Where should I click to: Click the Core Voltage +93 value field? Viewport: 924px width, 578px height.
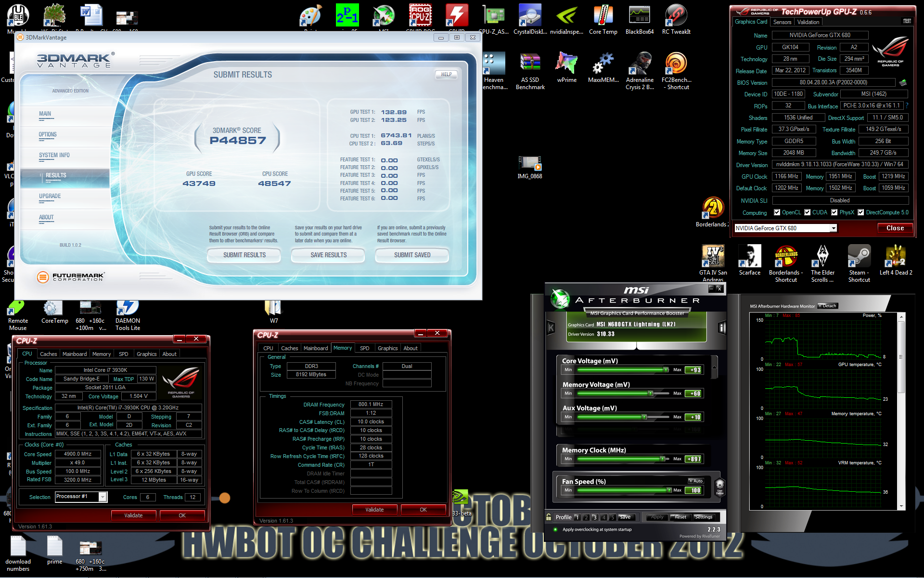[693, 370]
